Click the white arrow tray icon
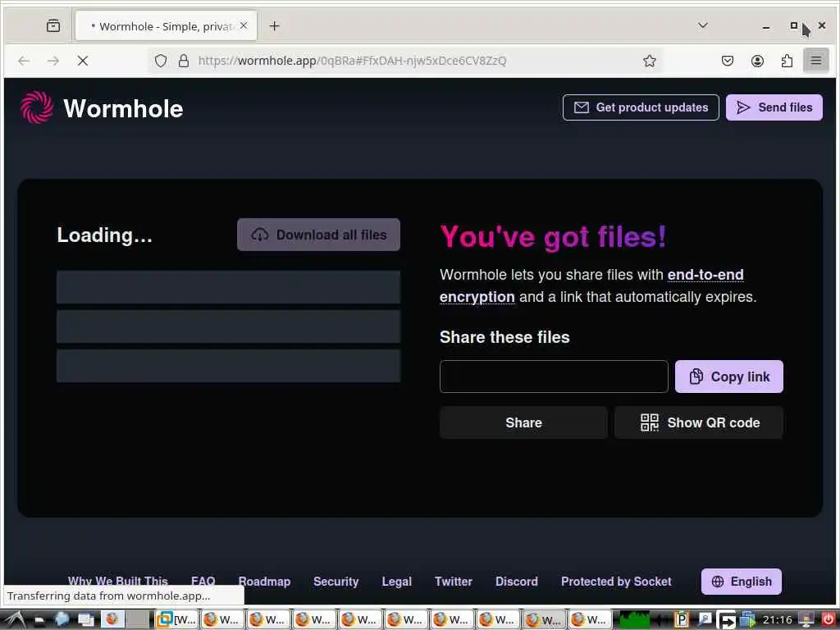 (x=727, y=620)
